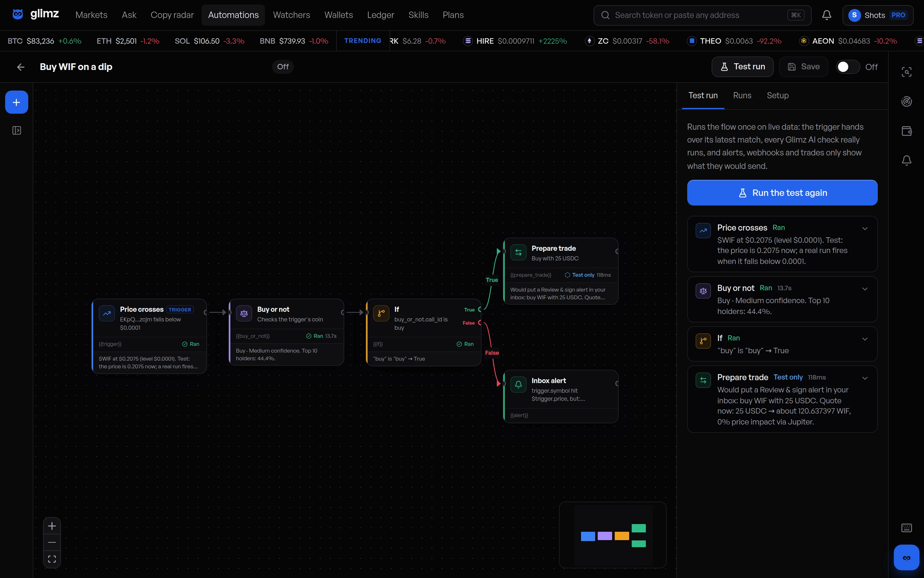Zoom out on the canvas
This screenshot has width=924, height=578.
tap(52, 542)
